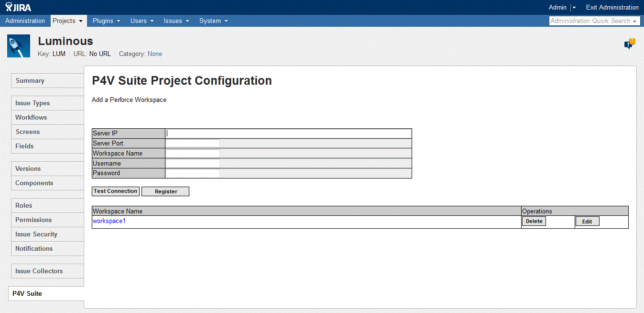Select the P4V Suite tab
Viewport: 644px width, 313px height.
(x=46, y=293)
